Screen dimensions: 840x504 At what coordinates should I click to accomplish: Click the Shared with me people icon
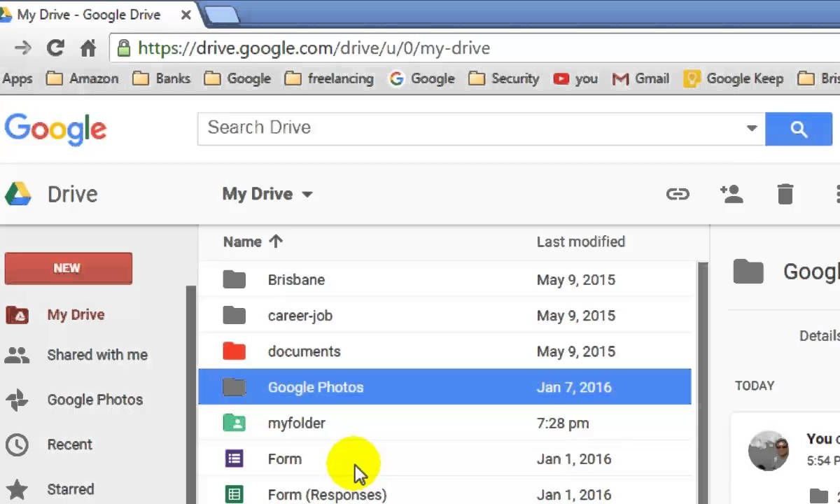[17, 355]
